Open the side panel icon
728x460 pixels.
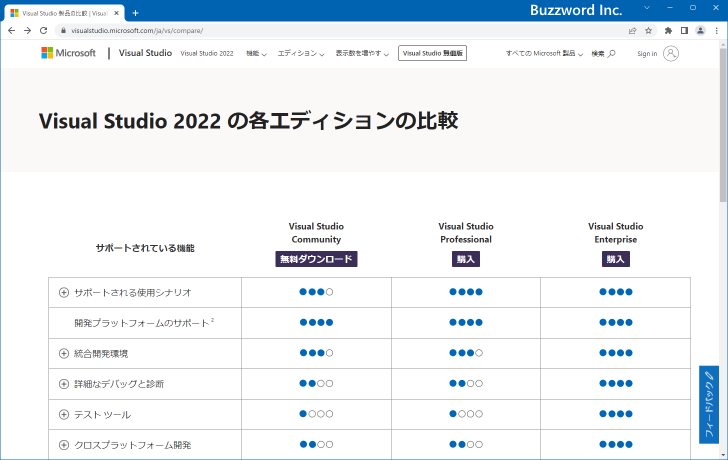point(684,31)
